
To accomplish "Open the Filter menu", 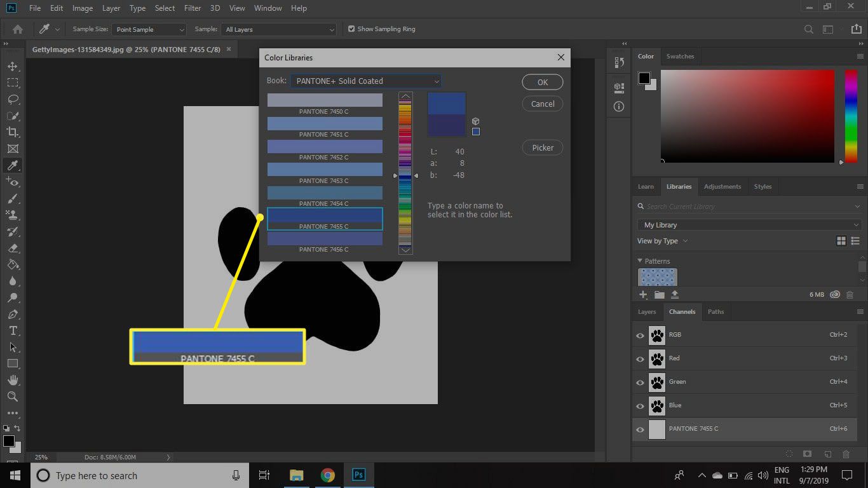I will pos(193,8).
